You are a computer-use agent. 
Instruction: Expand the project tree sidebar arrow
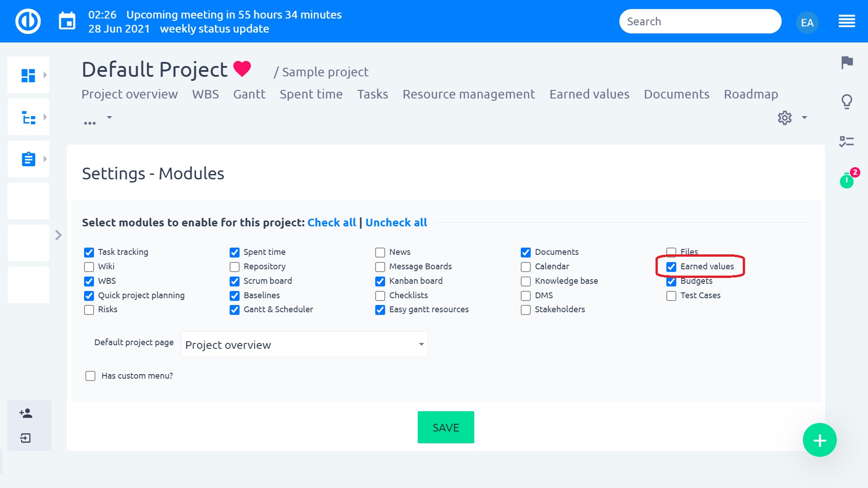pyautogui.click(x=45, y=117)
